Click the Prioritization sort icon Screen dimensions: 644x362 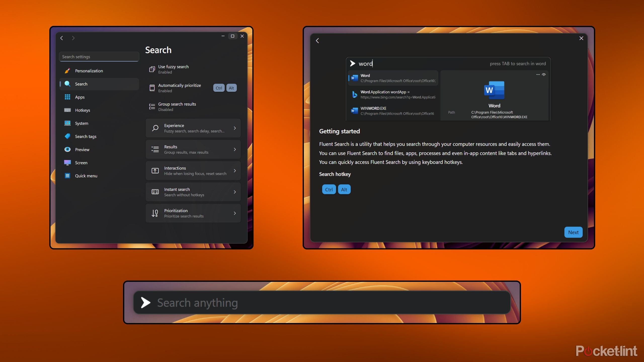(155, 213)
